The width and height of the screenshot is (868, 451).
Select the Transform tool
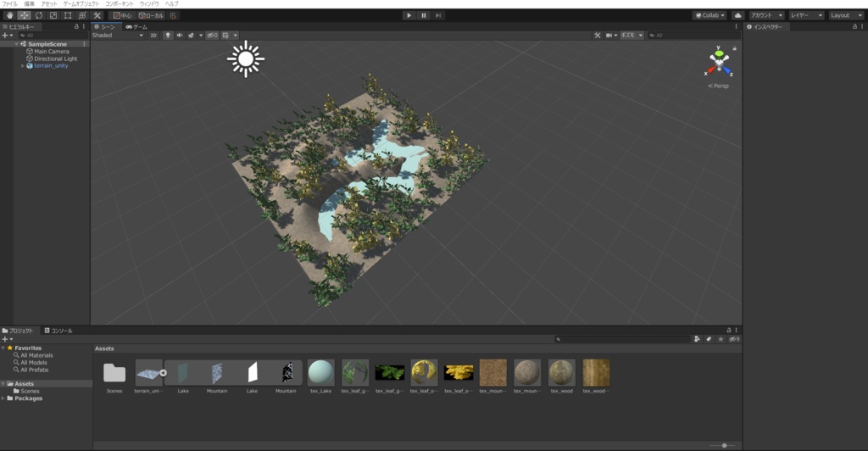coord(82,15)
